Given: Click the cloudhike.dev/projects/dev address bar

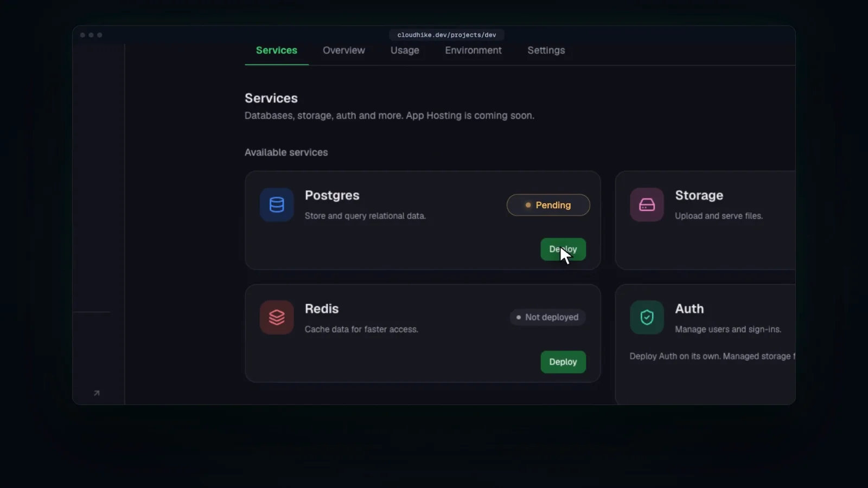Looking at the screenshot, I should pyautogui.click(x=446, y=35).
